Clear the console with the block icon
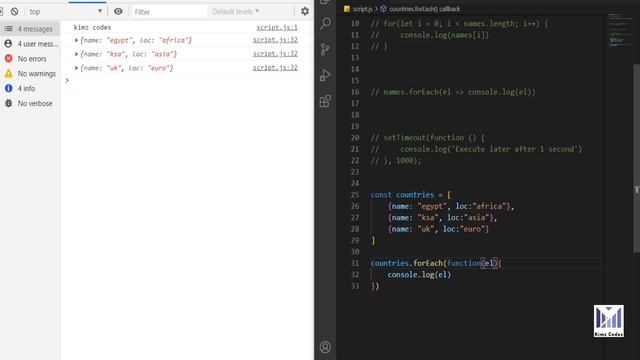 (14, 11)
